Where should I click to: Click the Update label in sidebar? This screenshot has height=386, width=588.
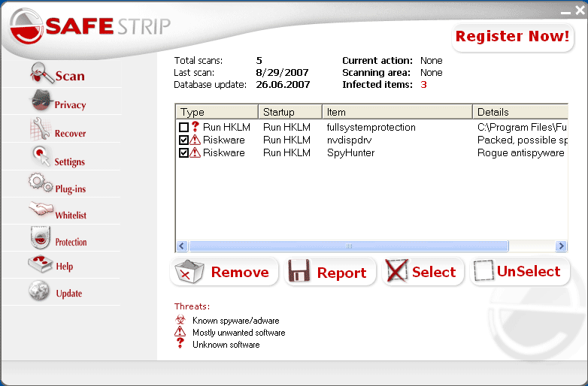point(69,293)
